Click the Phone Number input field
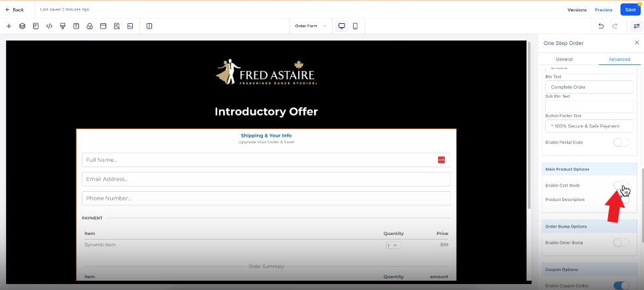The width and height of the screenshot is (644, 290). tap(266, 198)
